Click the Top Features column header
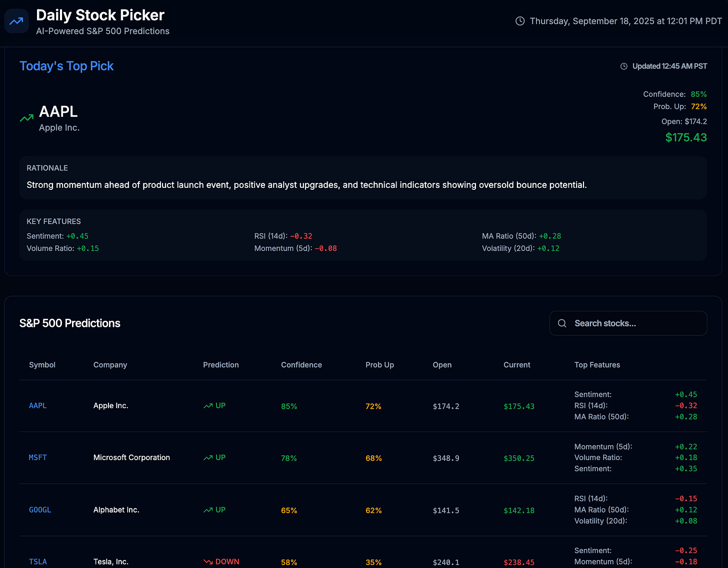The height and width of the screenshot is (568, 728). click(597, 365)
